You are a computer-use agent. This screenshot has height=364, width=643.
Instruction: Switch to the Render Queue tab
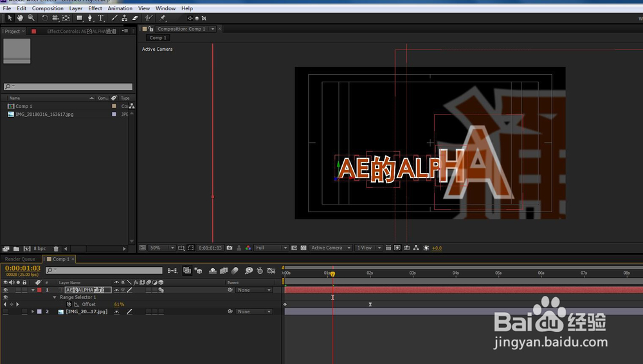(x=20, y=259)
